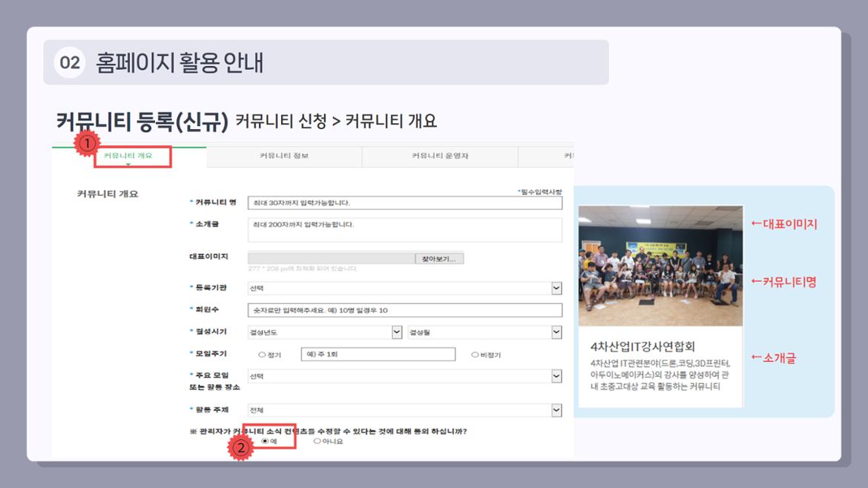Click the numbered badge ② annotation
The width and height of the screenshot is (868, 488).
[241, 448]
